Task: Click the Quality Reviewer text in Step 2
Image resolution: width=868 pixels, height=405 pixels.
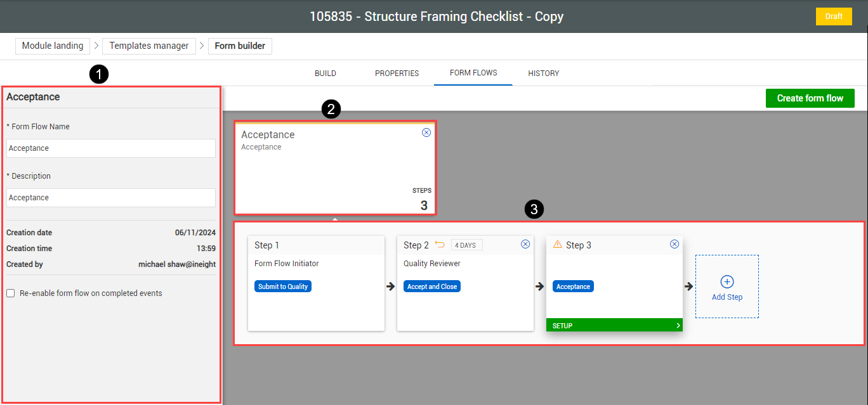Action: (432, 264)
